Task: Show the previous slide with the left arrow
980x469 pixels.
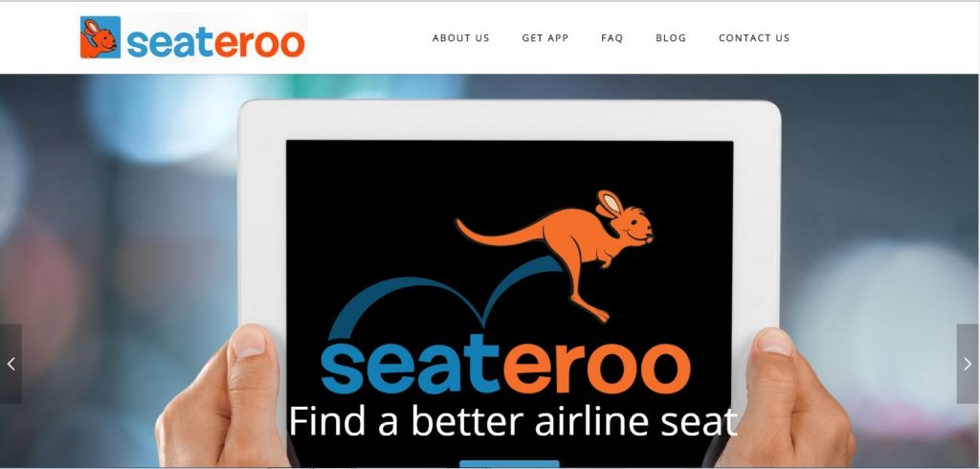Action: tap(11, 364)
